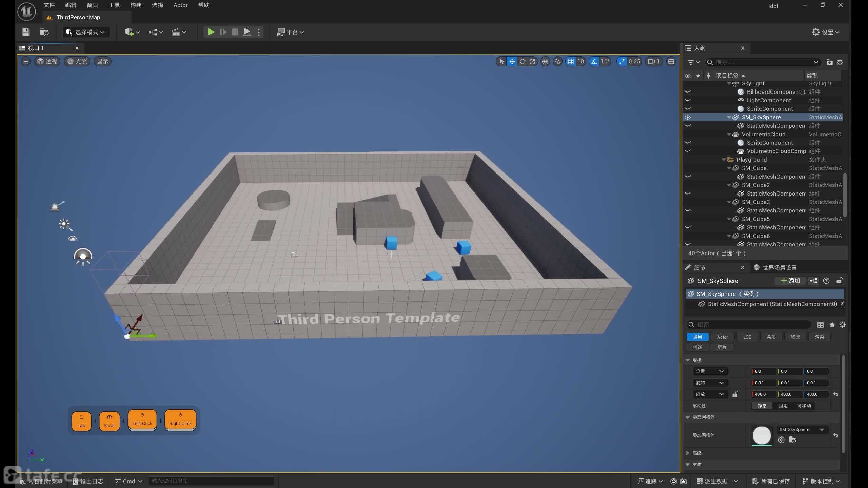This screenshot has height=488, width=868.
Task: Toggle rotation snapping angle icon
Action: (594, 61)
